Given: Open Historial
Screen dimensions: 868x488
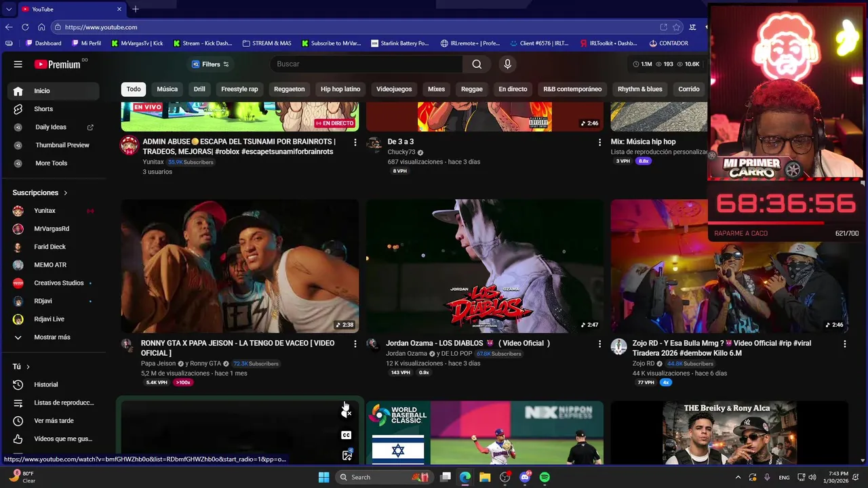Looking at the screenshot, I should click(54, 384).
